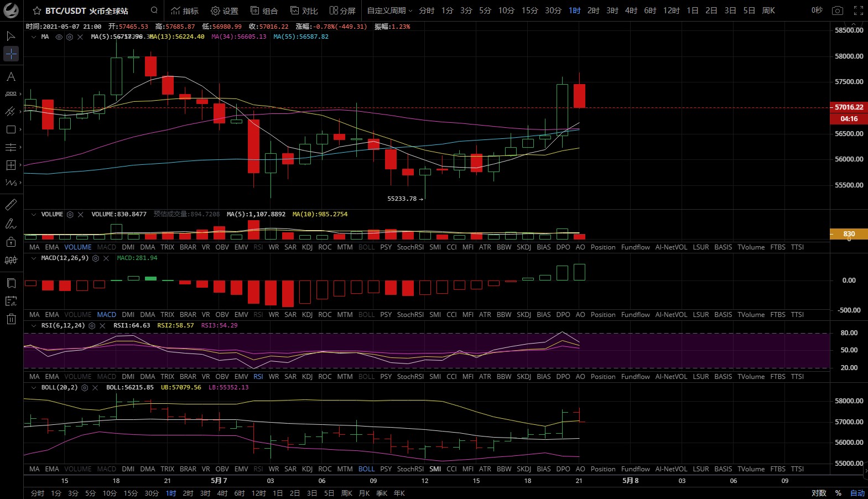Image resolution: width=868 pixels, height=499 pixels.
Task: Enter fullscreen mode via expand icon
Action: point(858,11)
